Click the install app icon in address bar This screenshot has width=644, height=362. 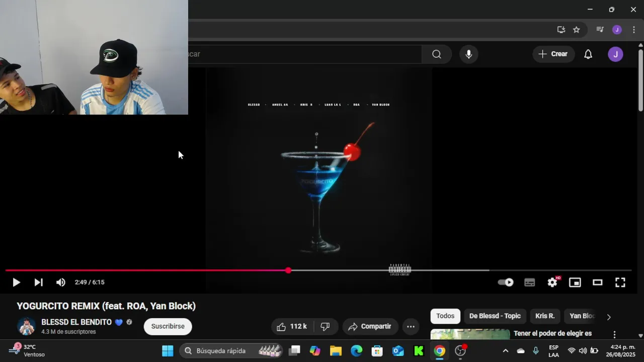561,30
